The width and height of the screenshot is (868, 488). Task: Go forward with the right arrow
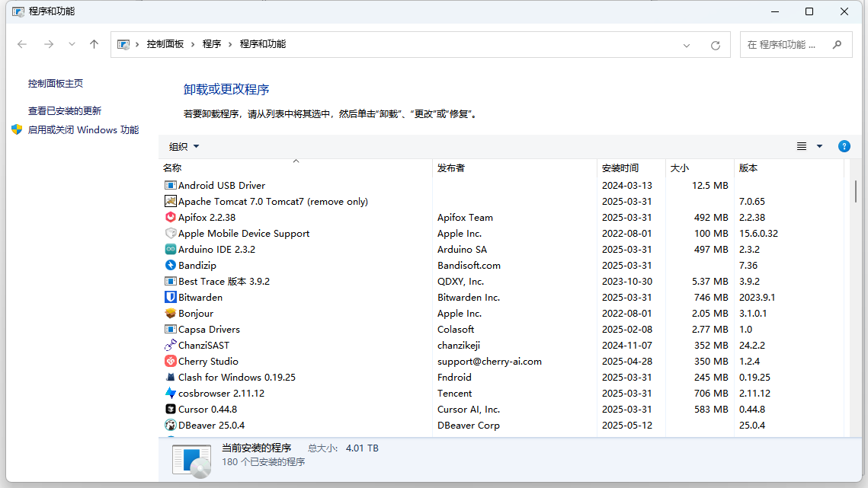(49, 44)
